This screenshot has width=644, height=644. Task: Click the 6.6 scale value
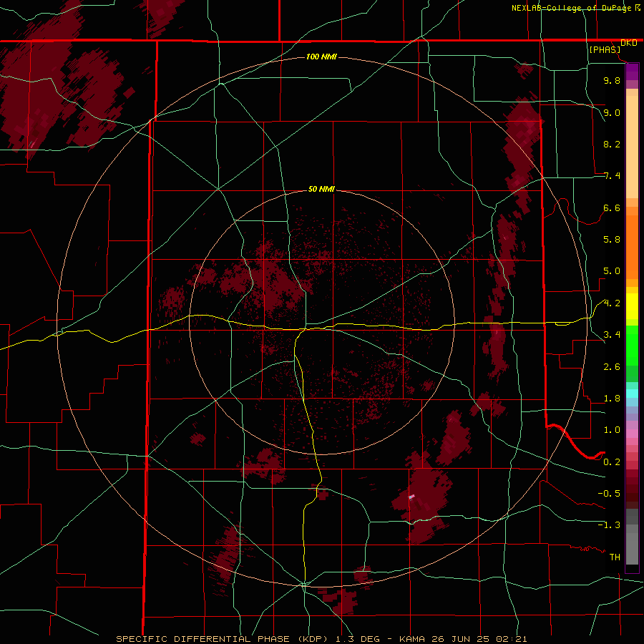[612, 208]
